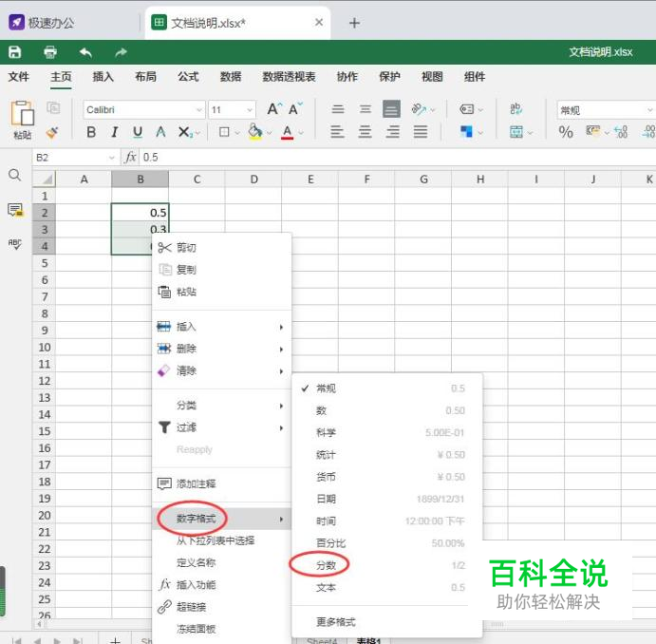Screen dimensions: 656x644
Task: Click 定义名称 in context menu
Action: point(221,563)
